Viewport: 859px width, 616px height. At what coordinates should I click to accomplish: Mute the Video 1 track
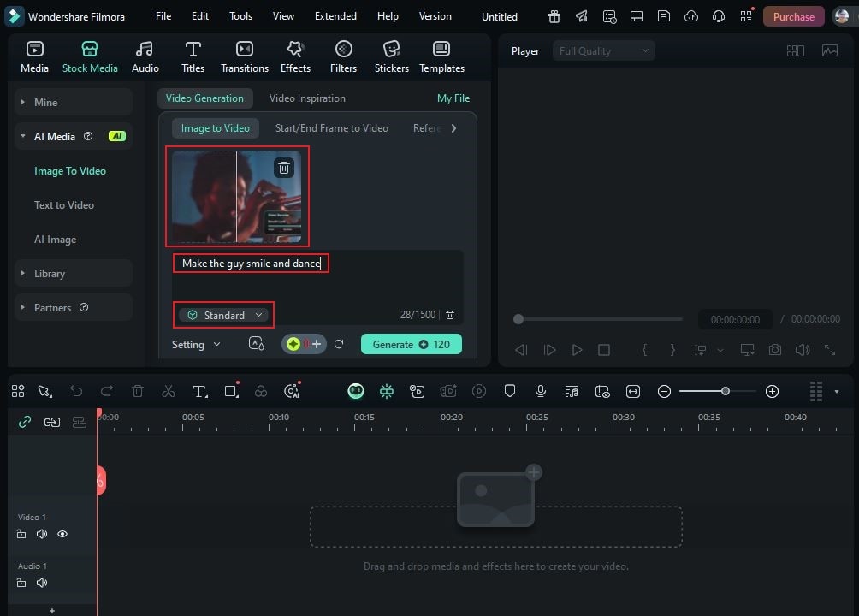[x=42, y=534]
